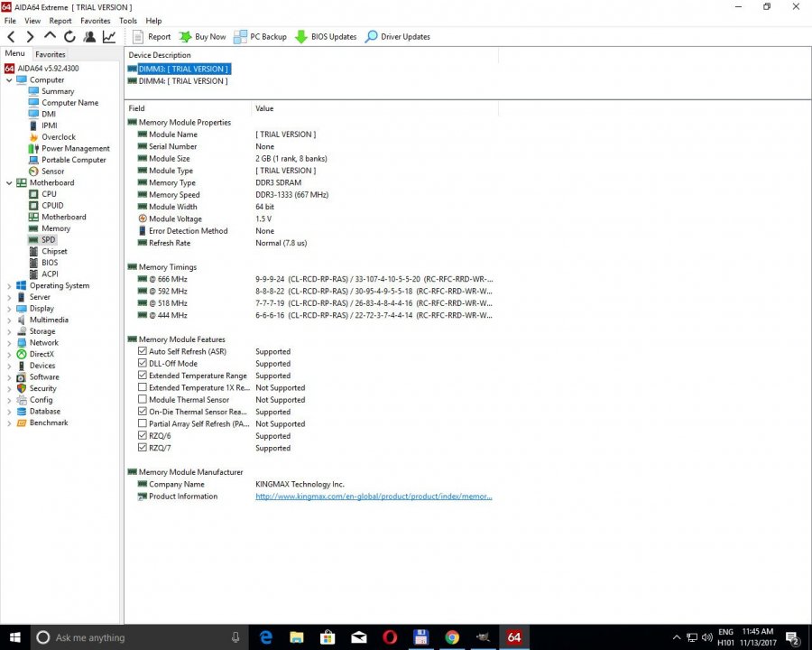The image size is (812, 650).
Task: Toggle Extended Temperature Range checkbox
Action: click(143, 375)
